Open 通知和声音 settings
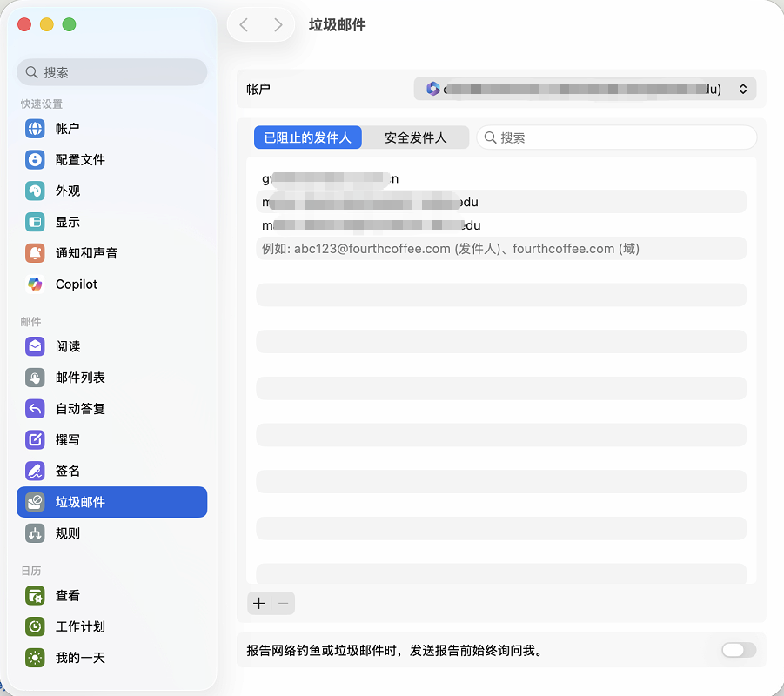 pyautogui.click(x=86, y=253)
